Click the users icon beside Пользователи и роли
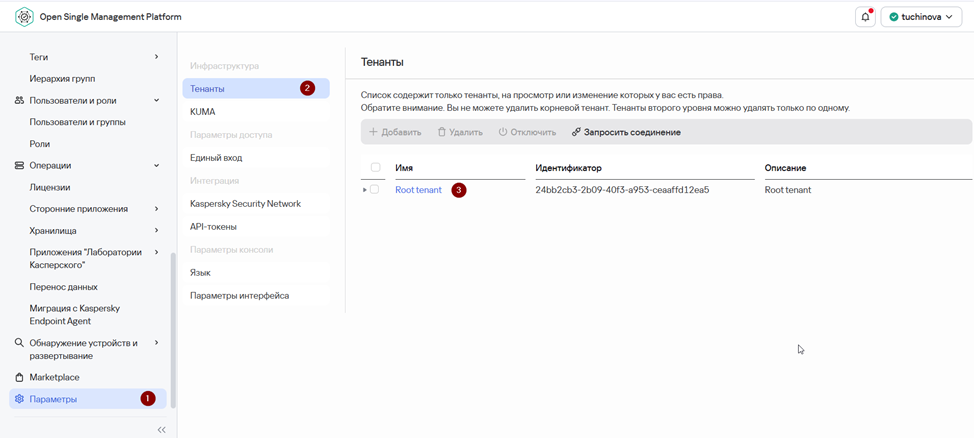Viewport: 974px width, 438px height. pos(19,100)
